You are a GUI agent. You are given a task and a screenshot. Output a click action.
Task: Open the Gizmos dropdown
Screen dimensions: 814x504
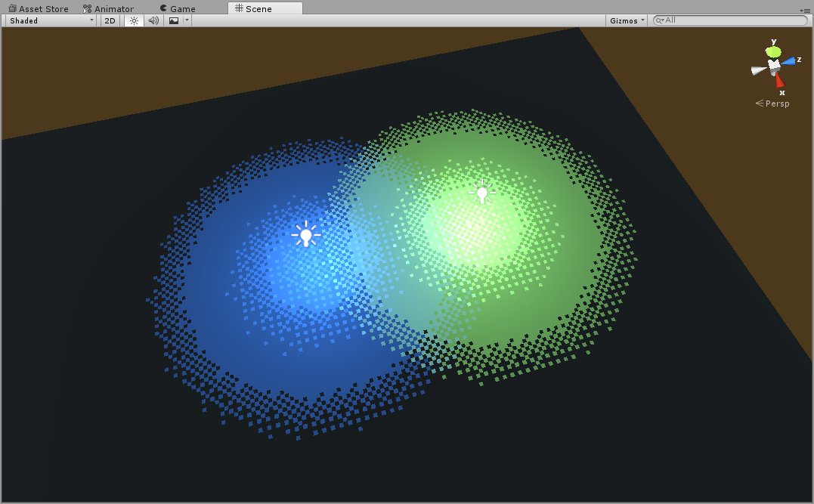tap(625, 20)
